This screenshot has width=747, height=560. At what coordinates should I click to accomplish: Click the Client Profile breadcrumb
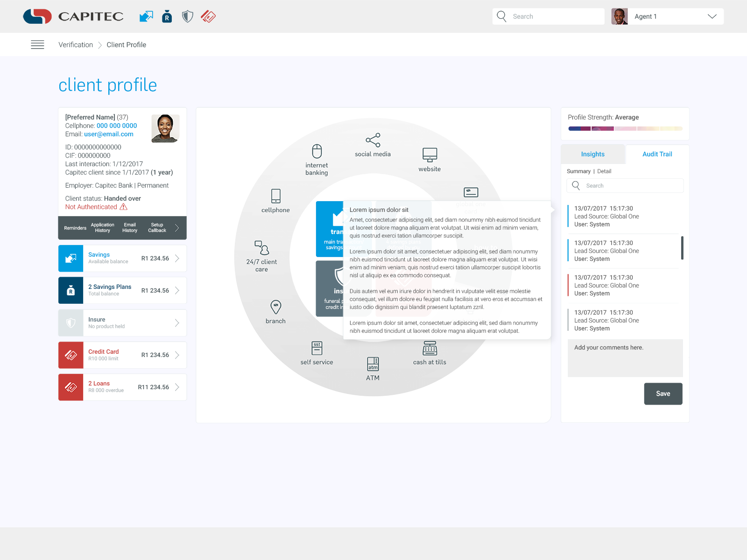[x=127, y=45]
